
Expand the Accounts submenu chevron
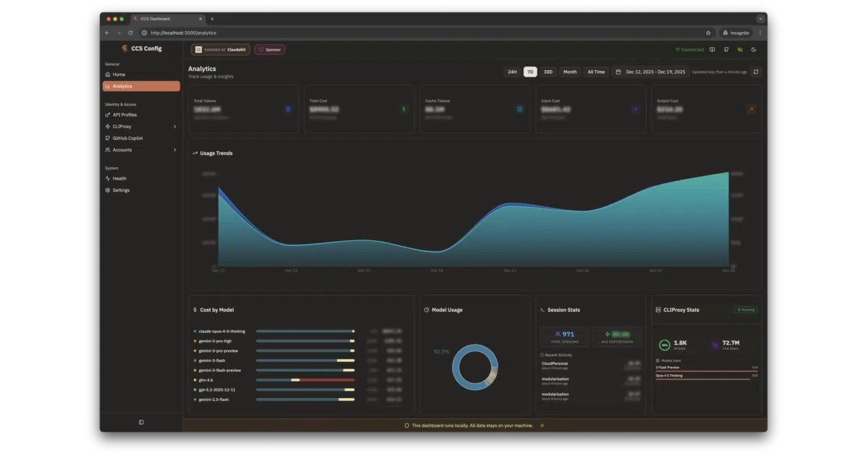(175, 150)
